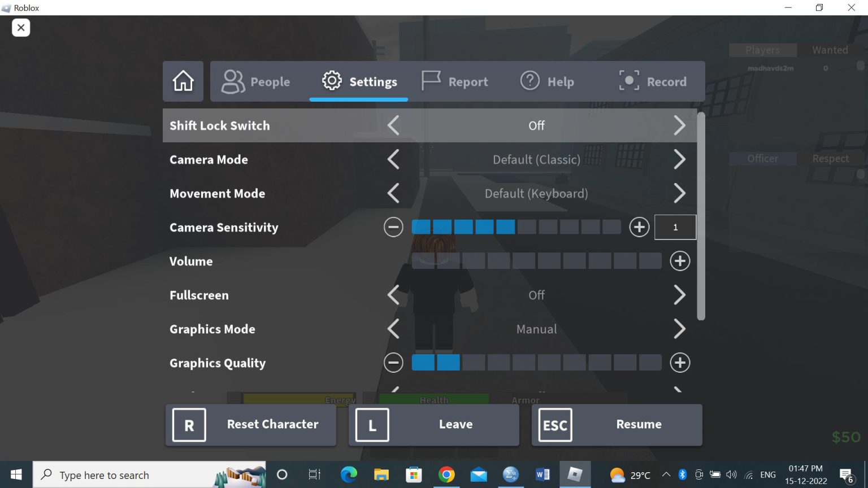Open next Camera Mode option
The width and height of the screenshot is (868, 488).
680,159
